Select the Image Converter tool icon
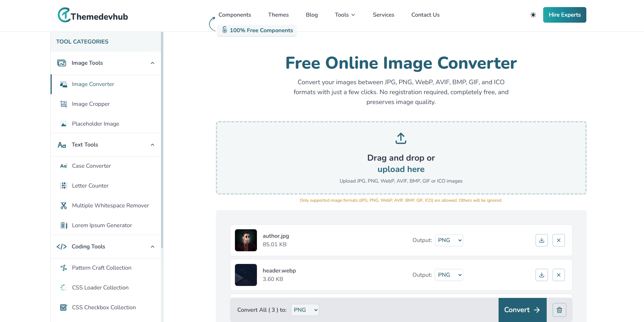Image resolution: width=644 pixels, height=322 pixels. click(64, 84)
